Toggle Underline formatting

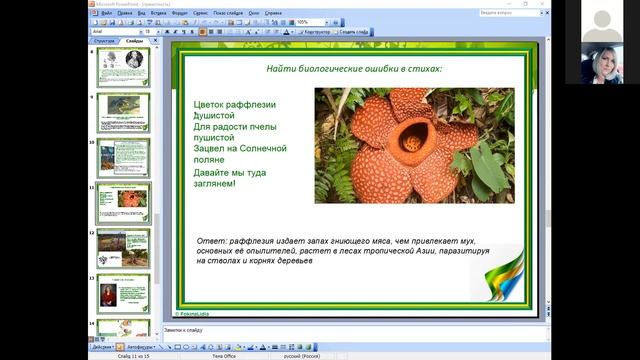point(183,32)
